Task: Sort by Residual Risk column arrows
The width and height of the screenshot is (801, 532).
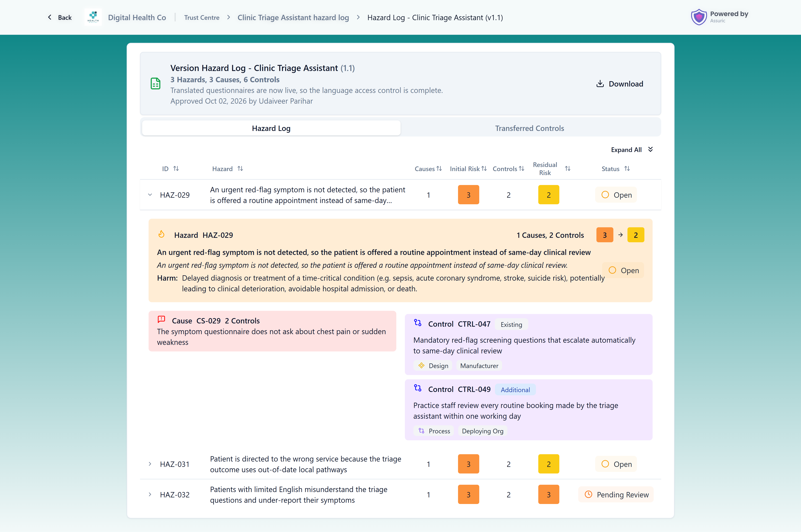Action: (x=568, y=169)
